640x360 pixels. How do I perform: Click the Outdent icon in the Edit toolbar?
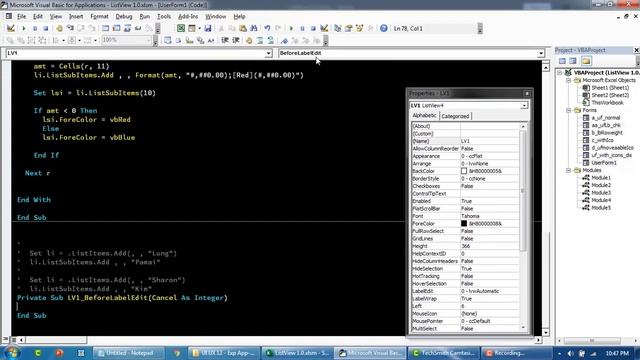[x=236, y=40]
